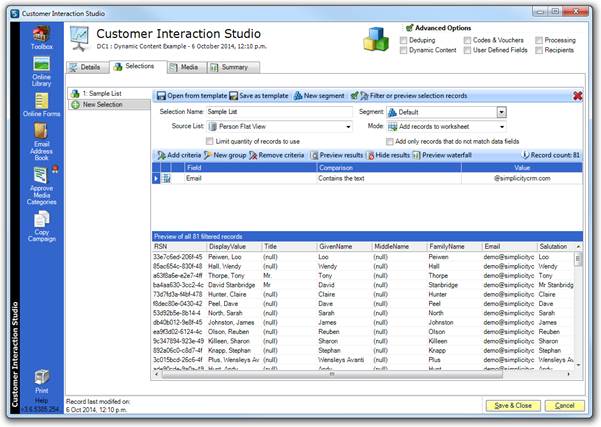
Task: Click the Selection Name input field
Action: 279,112
